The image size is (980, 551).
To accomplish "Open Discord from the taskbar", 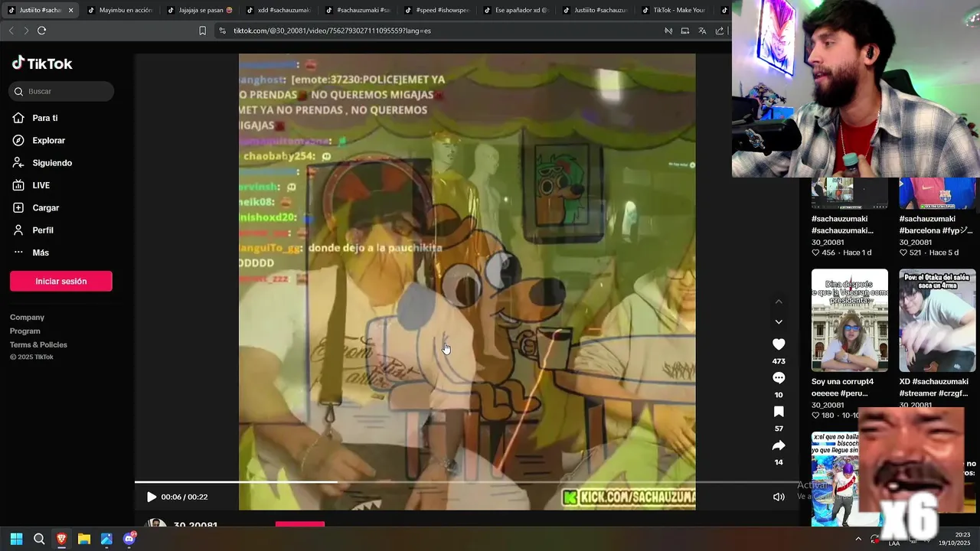I will coord(129,539).
